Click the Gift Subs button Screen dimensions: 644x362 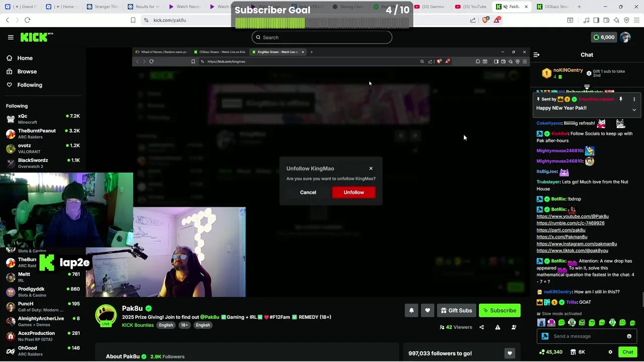(x=456, y=311)
